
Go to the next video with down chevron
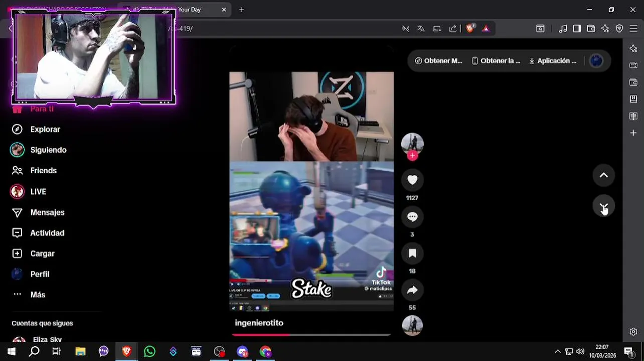pos(604,207)
